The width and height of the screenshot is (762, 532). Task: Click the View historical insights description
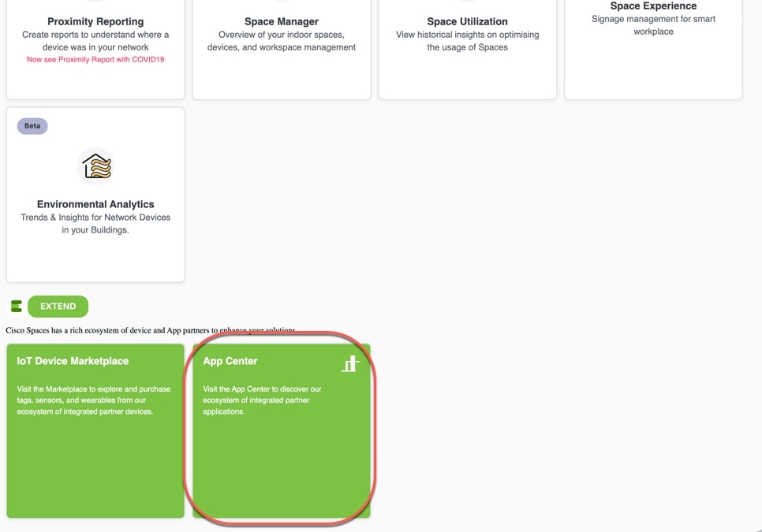coord(468,41)
